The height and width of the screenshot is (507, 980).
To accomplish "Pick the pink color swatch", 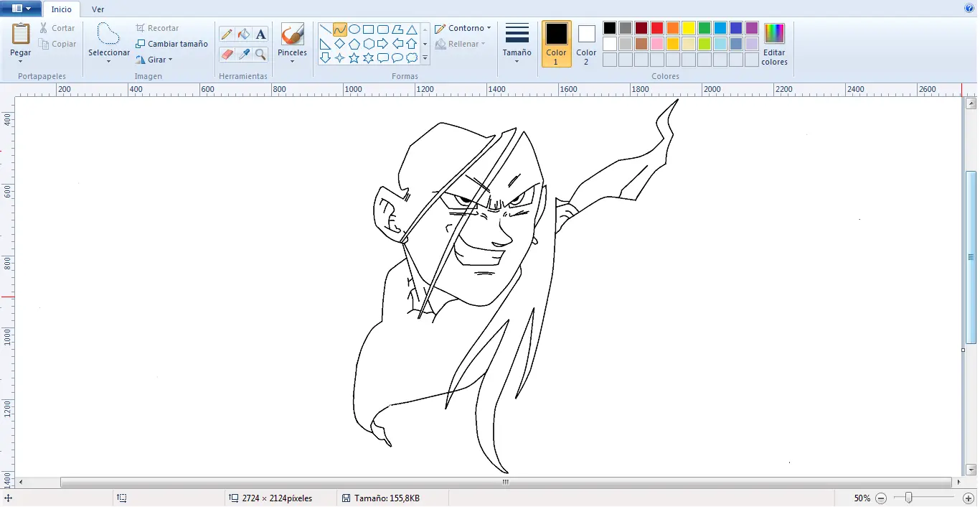I will point(656,44).
